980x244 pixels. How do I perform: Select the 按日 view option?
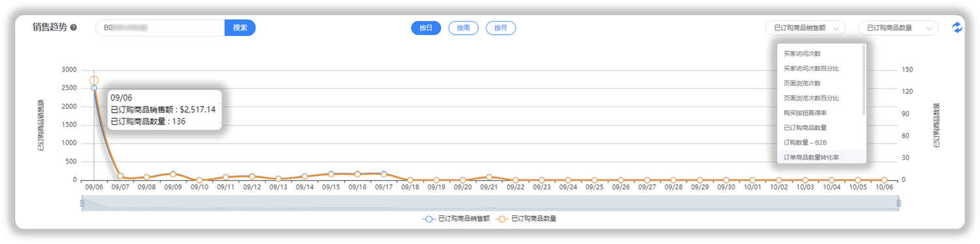pos(426,28)
